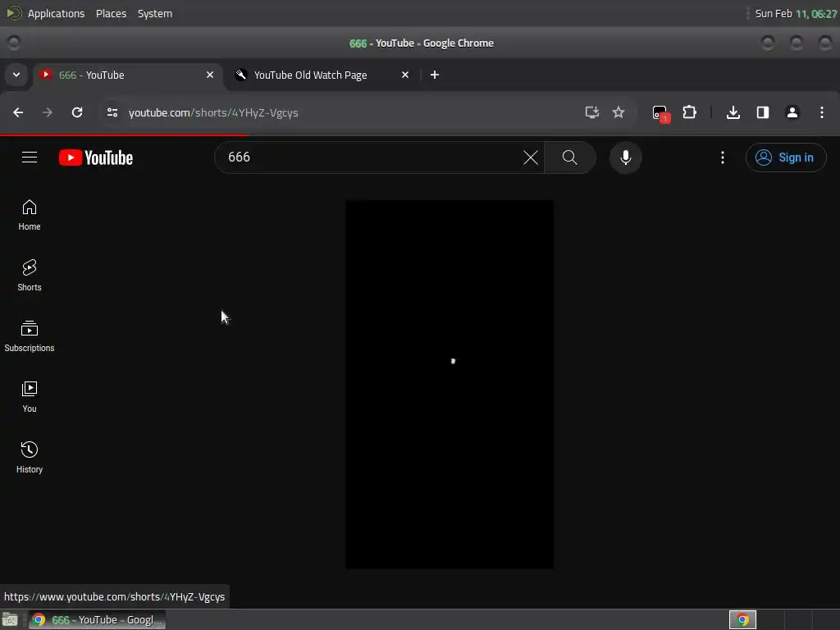Click the clock date in top panel
This screenshot has height=630, width=840.
tap(796, 13)
